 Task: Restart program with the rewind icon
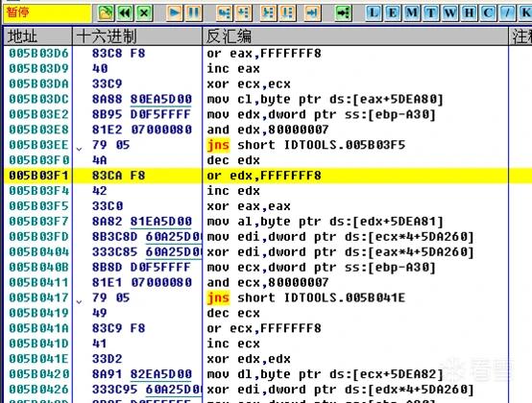click(x=125, y=13)
